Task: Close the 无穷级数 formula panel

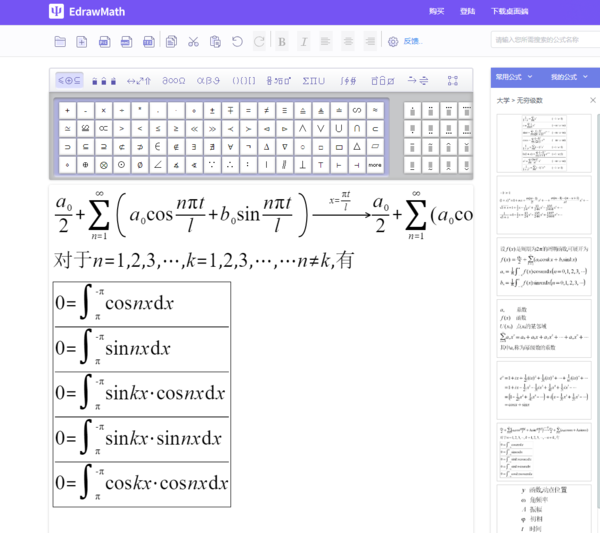Action: click(x=593, y=100)
